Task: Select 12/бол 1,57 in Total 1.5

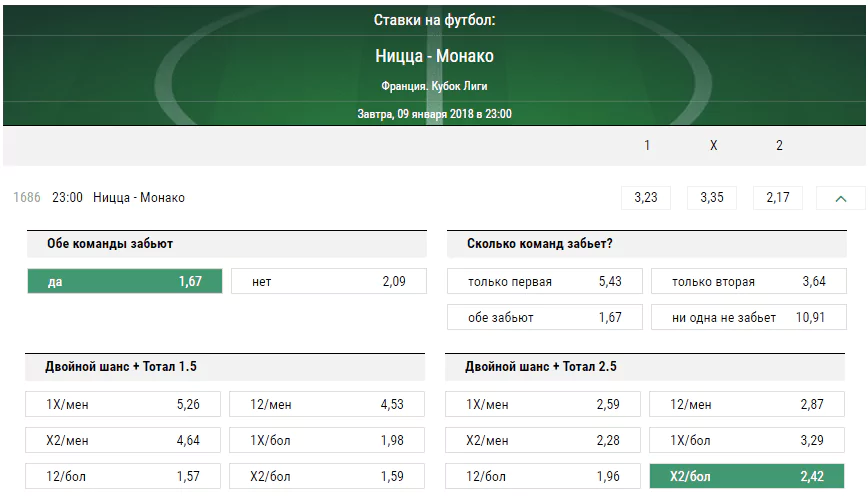Action: (123, 476)
